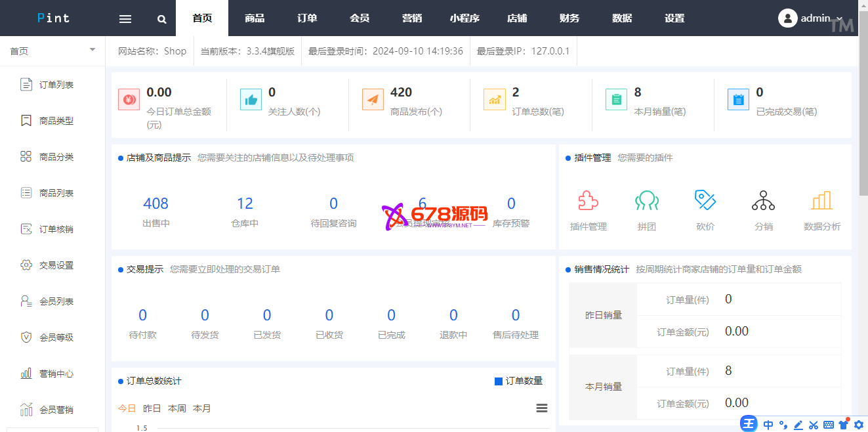Open the 营销 top navigation tab
Screen dimensions: 868x432
[x=412, y=18]
